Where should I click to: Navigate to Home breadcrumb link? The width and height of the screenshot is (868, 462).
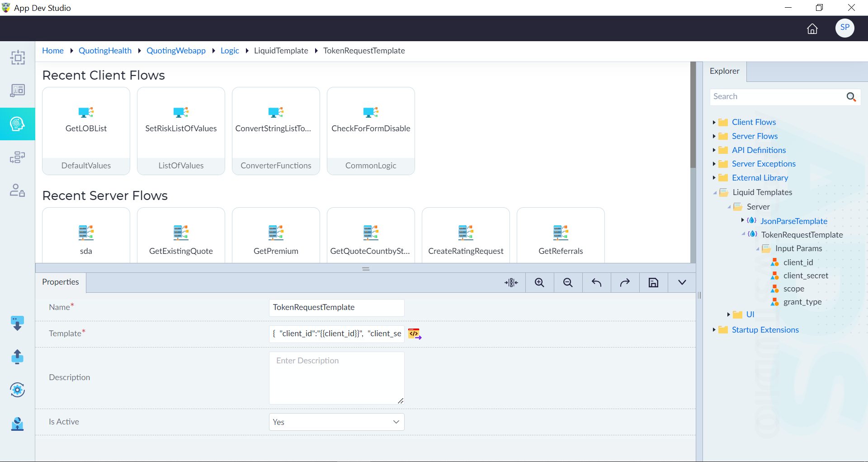(53, 51)
